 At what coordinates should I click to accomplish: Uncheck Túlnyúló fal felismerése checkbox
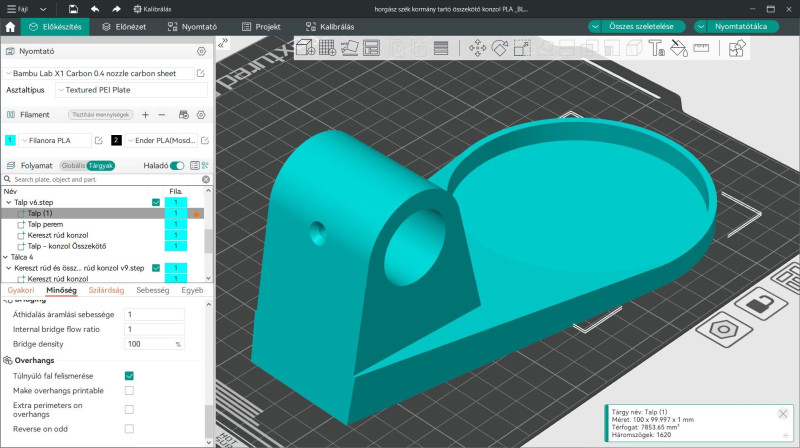[x=129, y=376]
